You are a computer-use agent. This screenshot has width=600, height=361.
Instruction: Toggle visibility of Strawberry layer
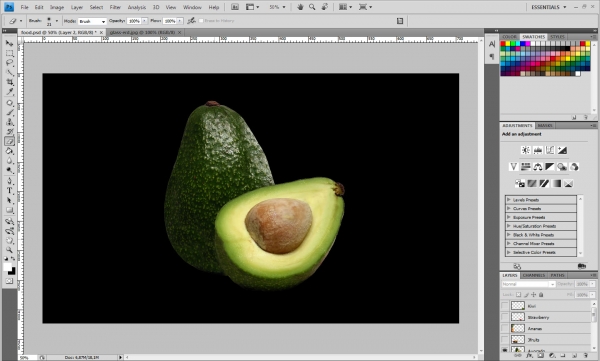click(x=505, y=317)
